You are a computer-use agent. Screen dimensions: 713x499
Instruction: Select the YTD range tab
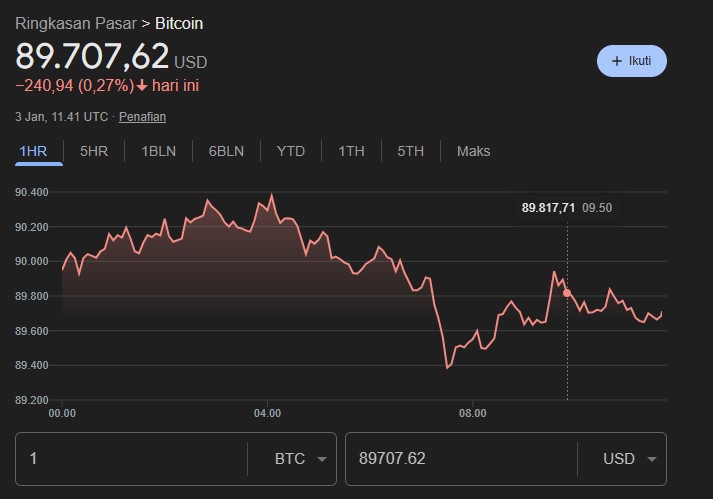point(291,151)
